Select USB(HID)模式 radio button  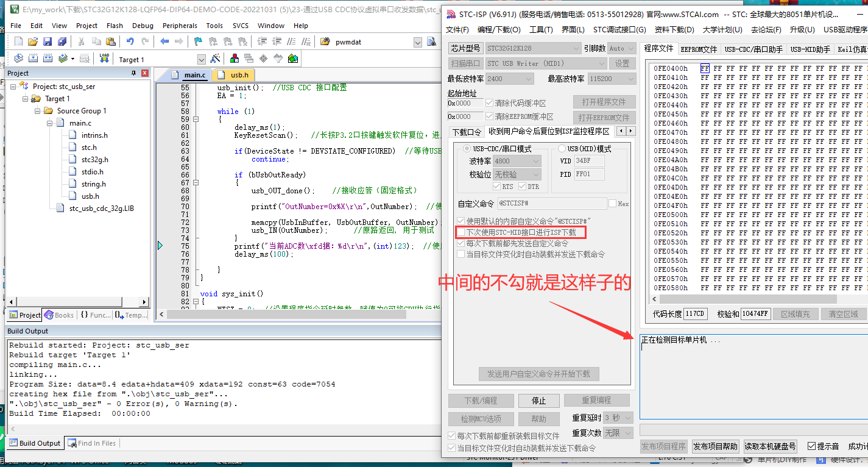point(562,149)
